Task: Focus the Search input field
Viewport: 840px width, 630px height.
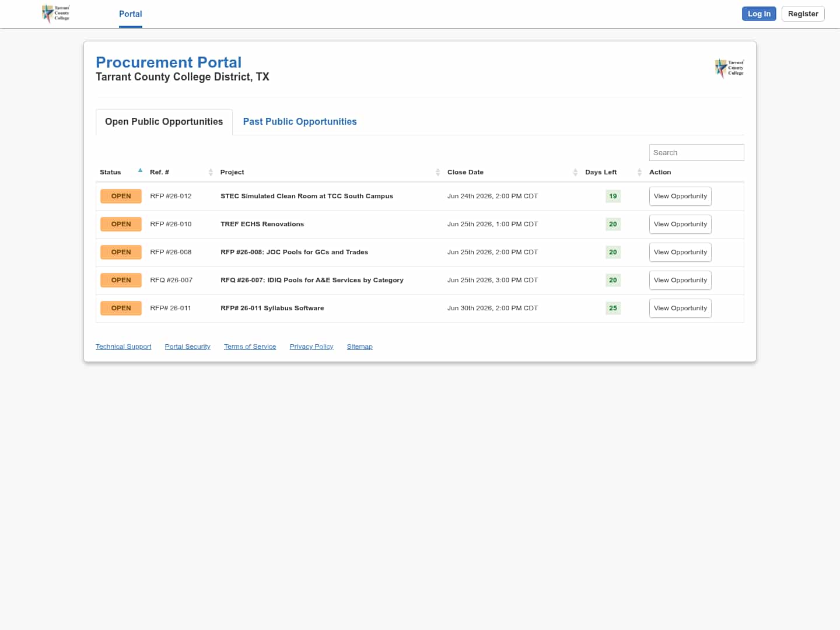Action: 696,152
